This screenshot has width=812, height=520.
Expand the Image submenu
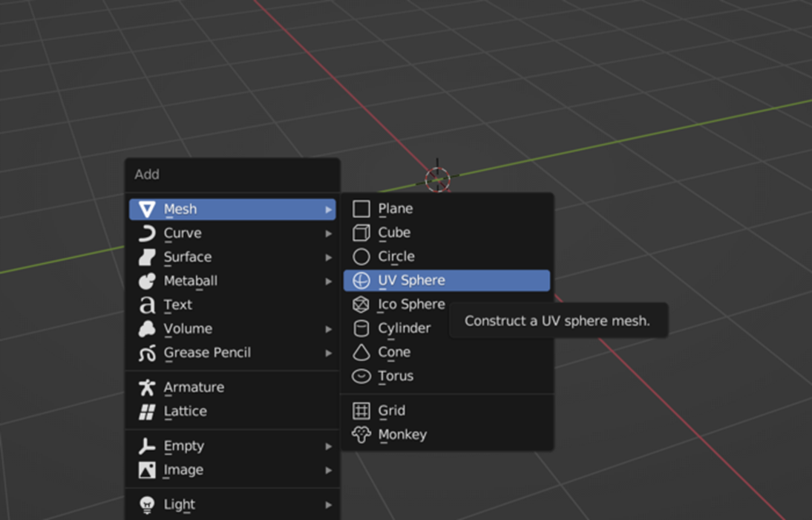coord(330,469)
